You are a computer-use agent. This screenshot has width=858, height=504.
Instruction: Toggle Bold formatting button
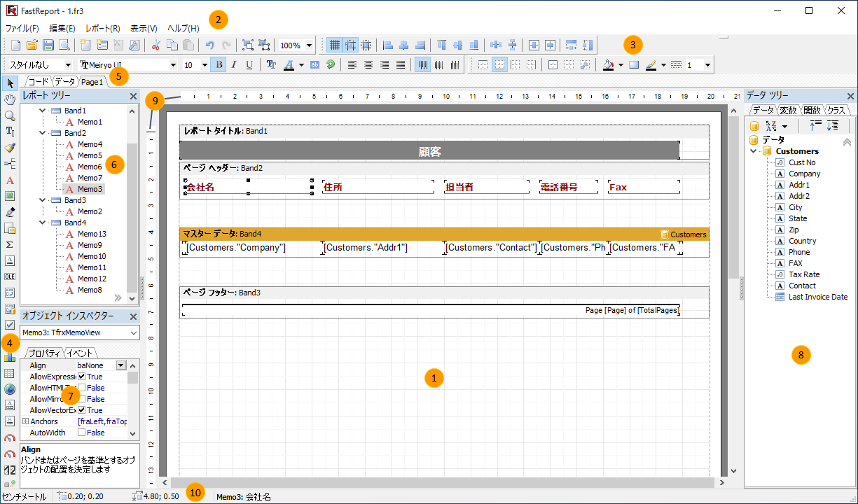tap(219, 65)
